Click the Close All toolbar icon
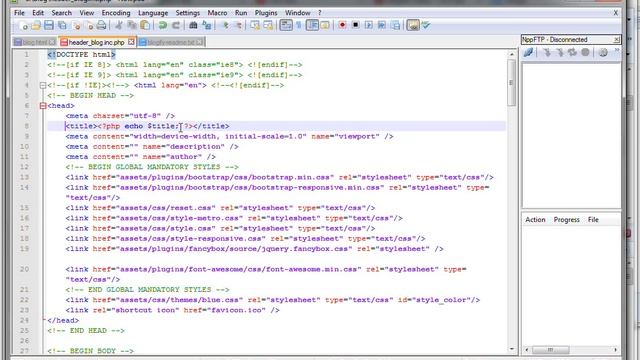640x360 pixels. (89, 25)
